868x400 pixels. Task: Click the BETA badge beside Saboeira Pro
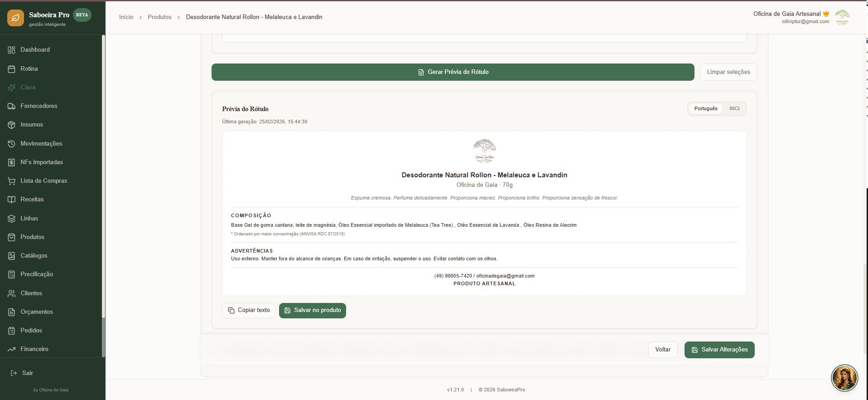82,15
